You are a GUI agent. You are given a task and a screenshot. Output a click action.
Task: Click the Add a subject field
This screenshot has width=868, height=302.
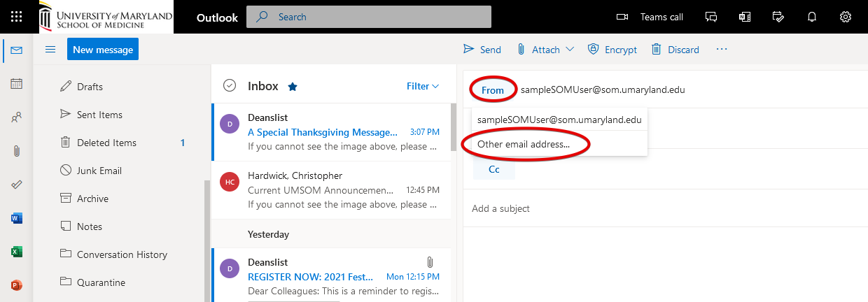(x=630, y=208)
